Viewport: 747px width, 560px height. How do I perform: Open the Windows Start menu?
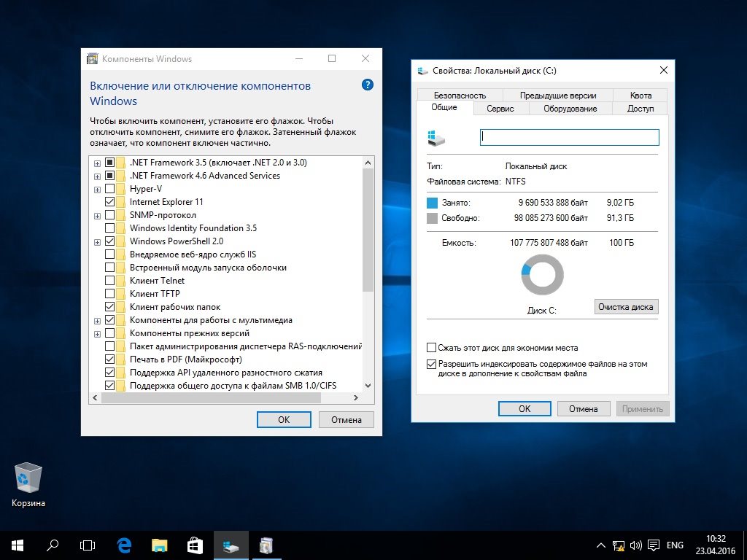tap(18, 545)
